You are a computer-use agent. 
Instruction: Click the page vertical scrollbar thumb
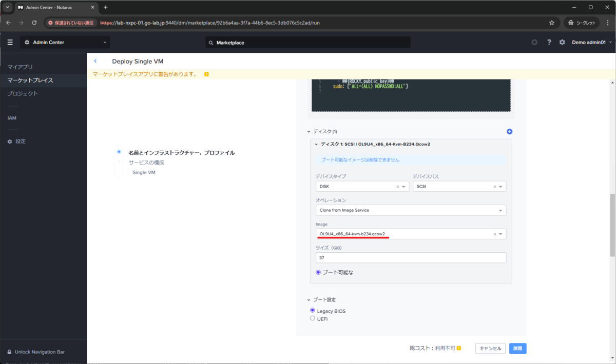[612, 226]
